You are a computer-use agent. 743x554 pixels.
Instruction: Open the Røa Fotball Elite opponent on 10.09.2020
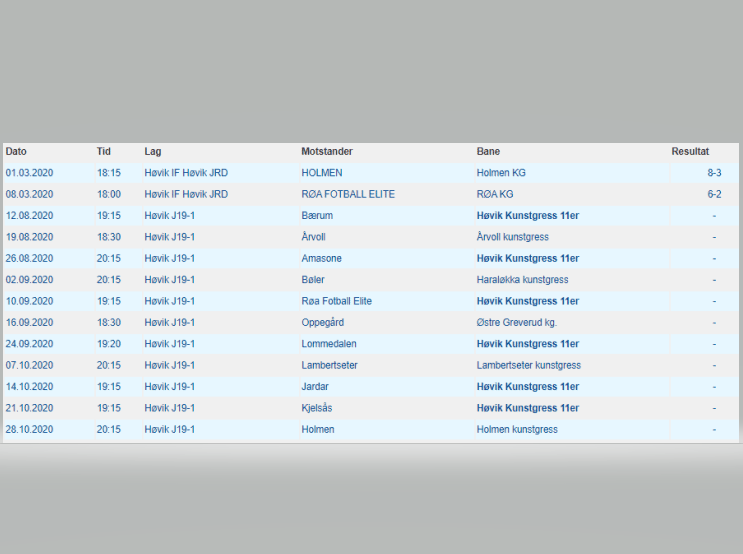click(x=336, y=301)
